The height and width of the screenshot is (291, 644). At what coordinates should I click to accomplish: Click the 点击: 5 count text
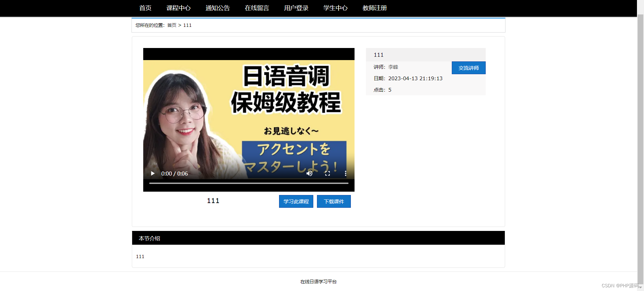coord(382,90)
